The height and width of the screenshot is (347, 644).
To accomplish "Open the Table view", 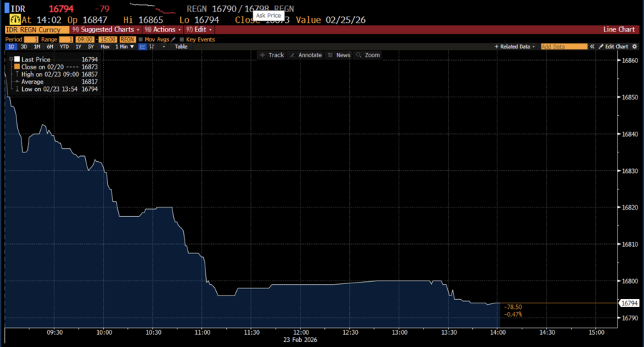I will (x=181, y=47).
